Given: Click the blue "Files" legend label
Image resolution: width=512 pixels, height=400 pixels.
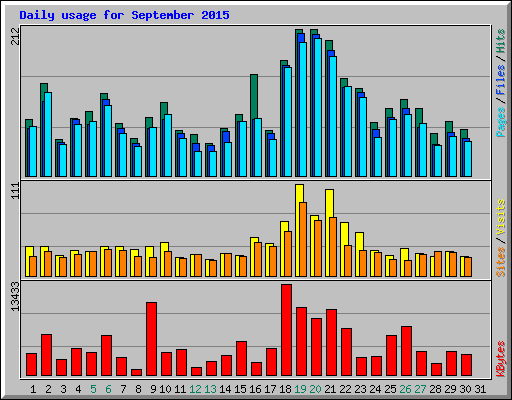Looking at the screenshot, I should click(x=500, y=80).
